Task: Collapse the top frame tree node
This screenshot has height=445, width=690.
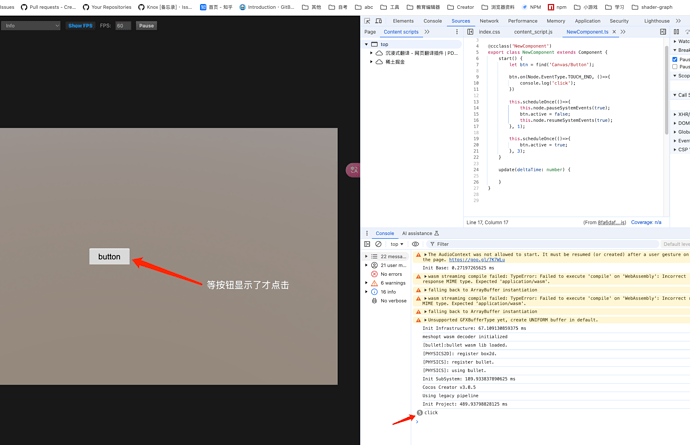Action: pyautogui.click(x=367, y=44)
